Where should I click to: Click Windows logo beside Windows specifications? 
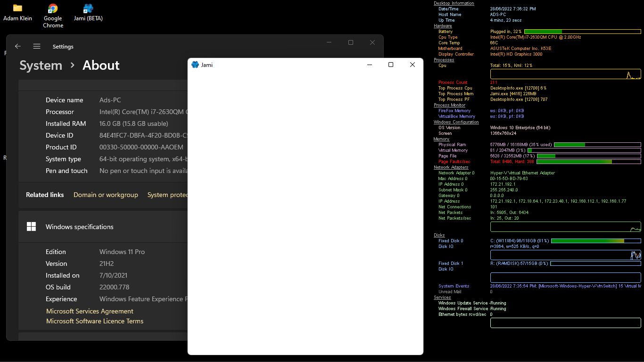point(31,227)
